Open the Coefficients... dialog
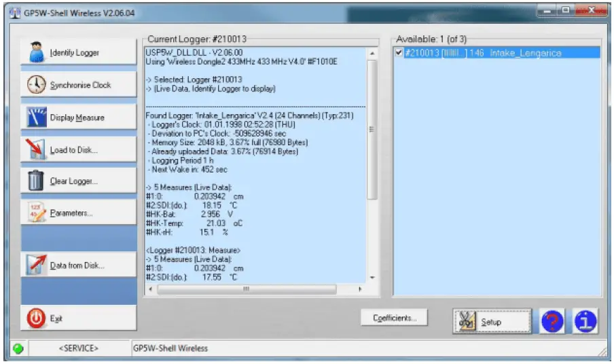This screenshot has height=364, width=614. pos(394,318)
